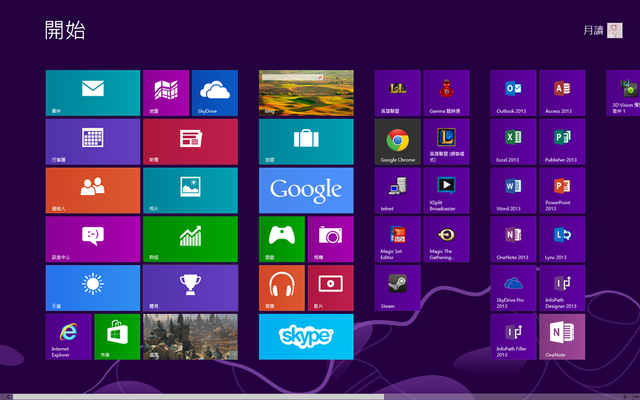The height and width of the screenshot is (400, 640).
Task: Open the Mail tile with envelope icon
Action: 93,93
